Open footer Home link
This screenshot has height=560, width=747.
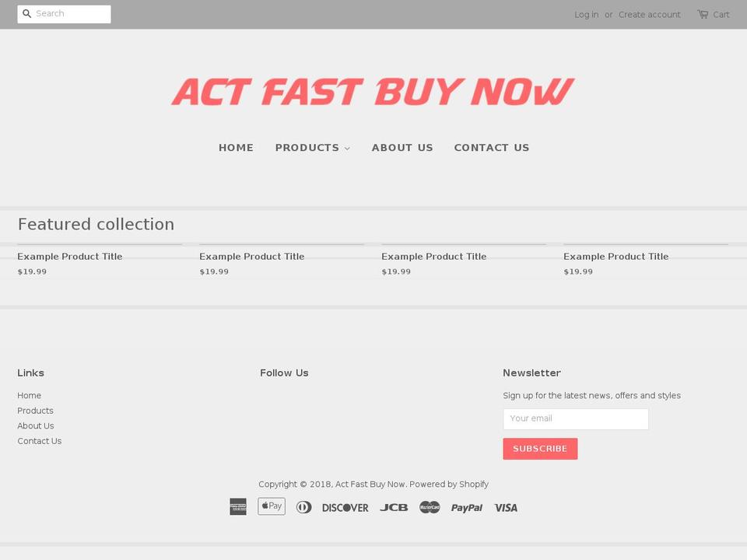29,395
